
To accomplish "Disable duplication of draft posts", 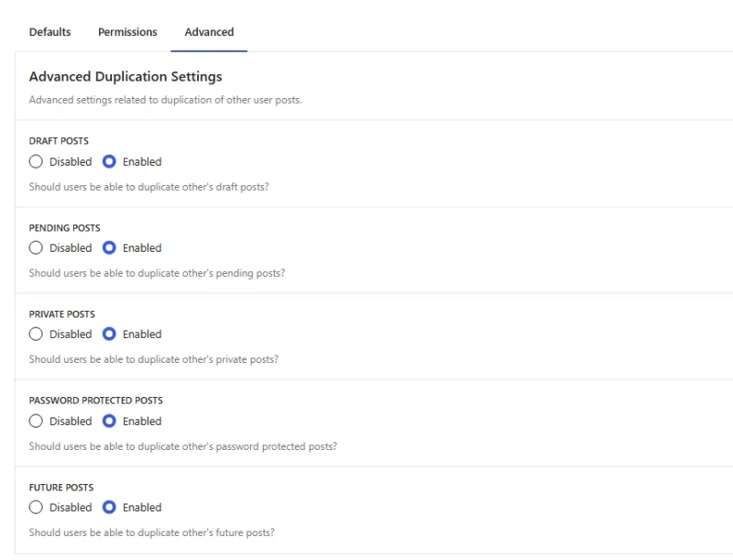I will coord(37,162).
